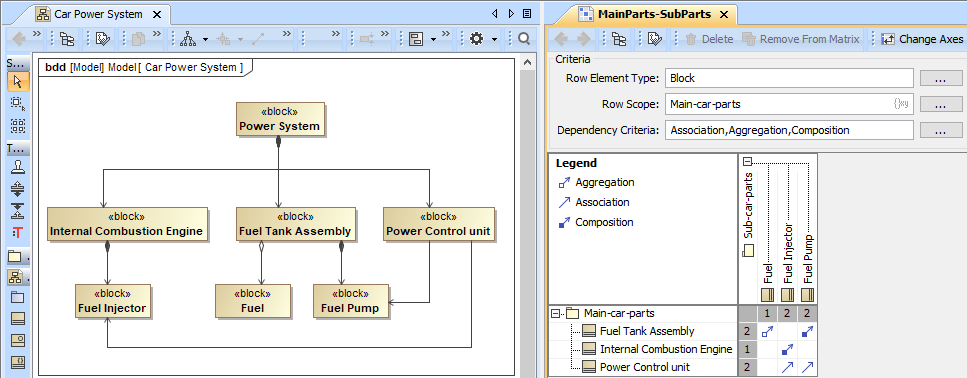Click the forward arrow in MainParts-SubParts toolbar
The image size is (967, 378).
(583, 39)
